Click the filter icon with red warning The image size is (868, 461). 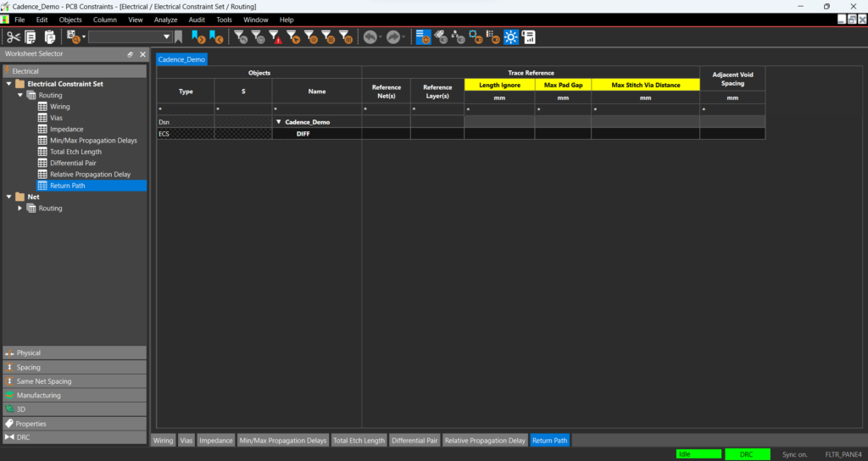click(275, 37)
